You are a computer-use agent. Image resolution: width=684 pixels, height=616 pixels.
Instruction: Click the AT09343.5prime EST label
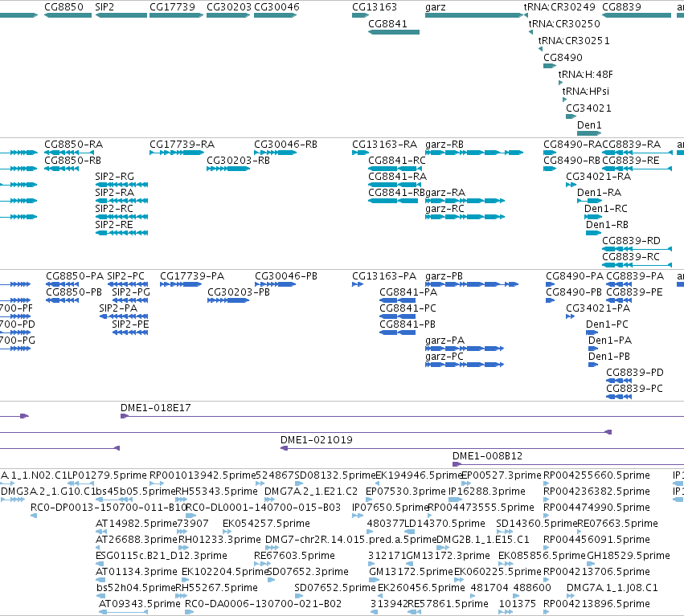(x=140, y=604)
